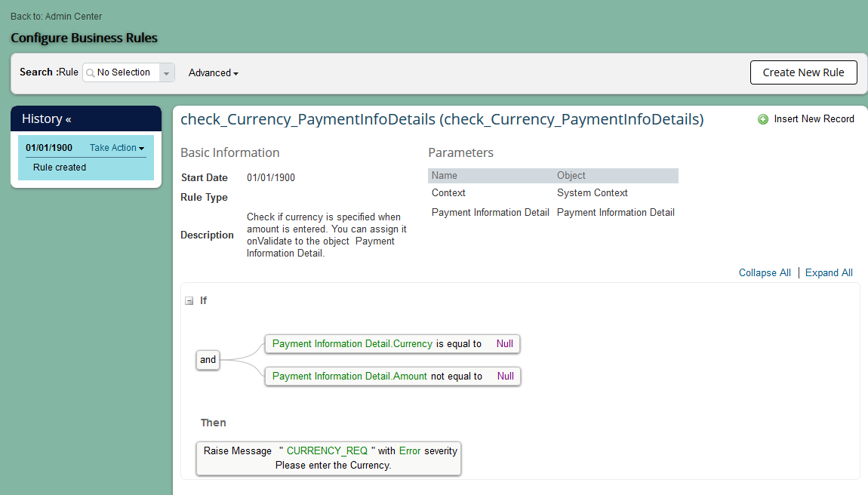Click CURRENCY_REQ message text
This screenshot has width=868, height=495.
pos(327,451)
